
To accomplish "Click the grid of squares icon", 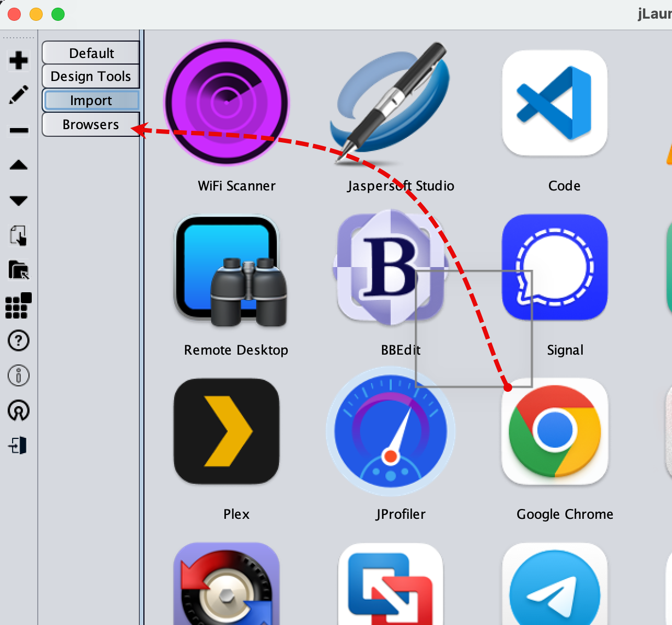I will [19, 305].
